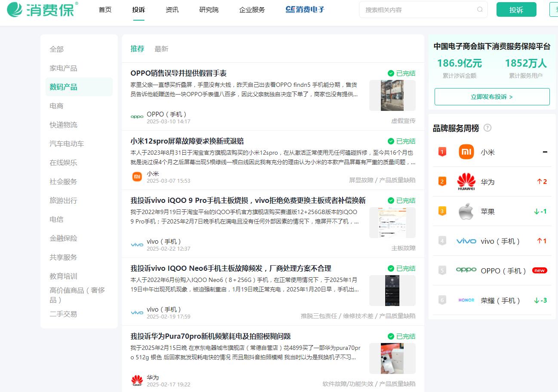Open the 华为Pura70pro新机频繁耗电 complaint
The image size is (558, 392).
(x=211, y=336)
